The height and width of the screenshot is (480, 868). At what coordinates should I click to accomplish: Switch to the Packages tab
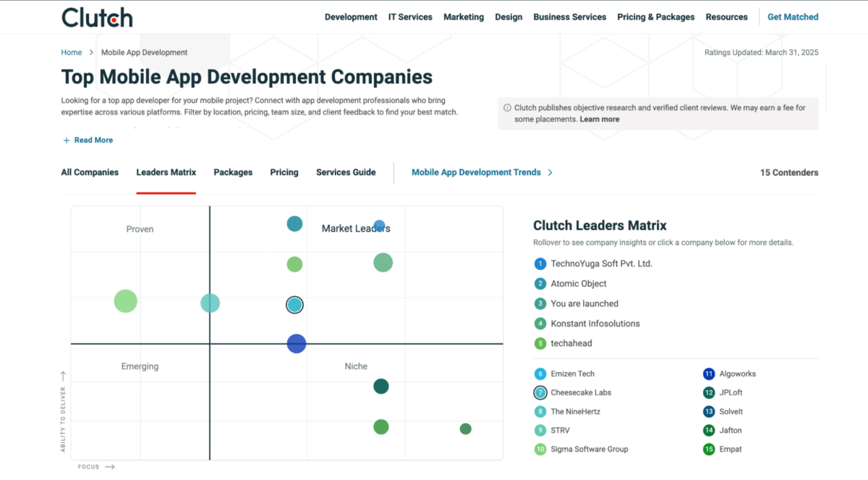point(233,172)
